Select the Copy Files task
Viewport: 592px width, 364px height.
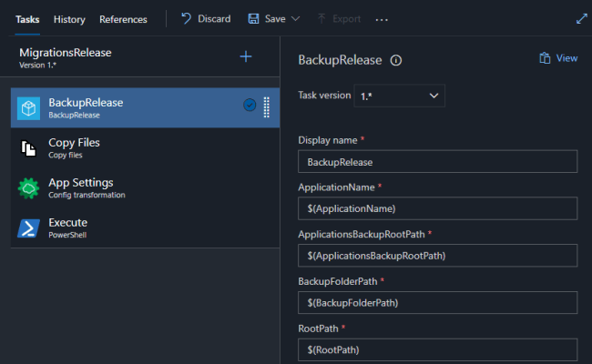point(146,147)
